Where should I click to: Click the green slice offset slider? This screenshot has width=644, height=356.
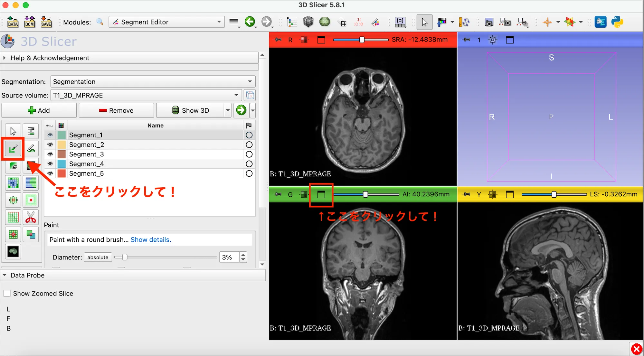[366, 194]
